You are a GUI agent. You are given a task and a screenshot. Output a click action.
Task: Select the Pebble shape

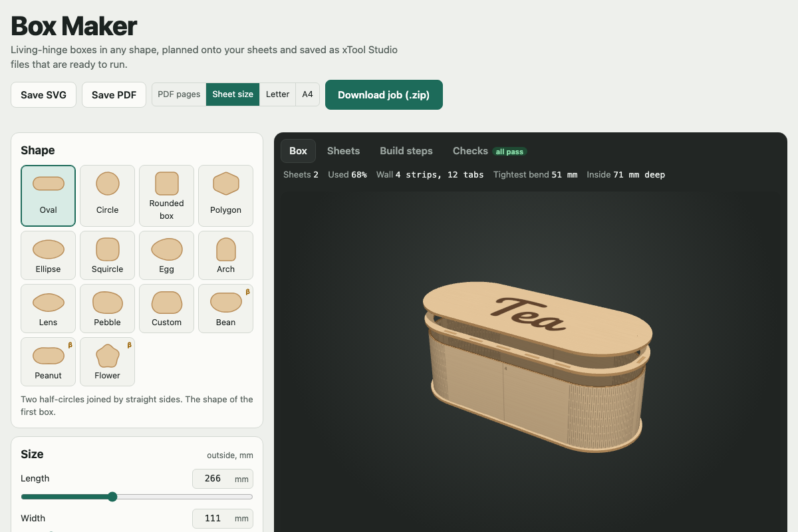click(x=107, y=309)
